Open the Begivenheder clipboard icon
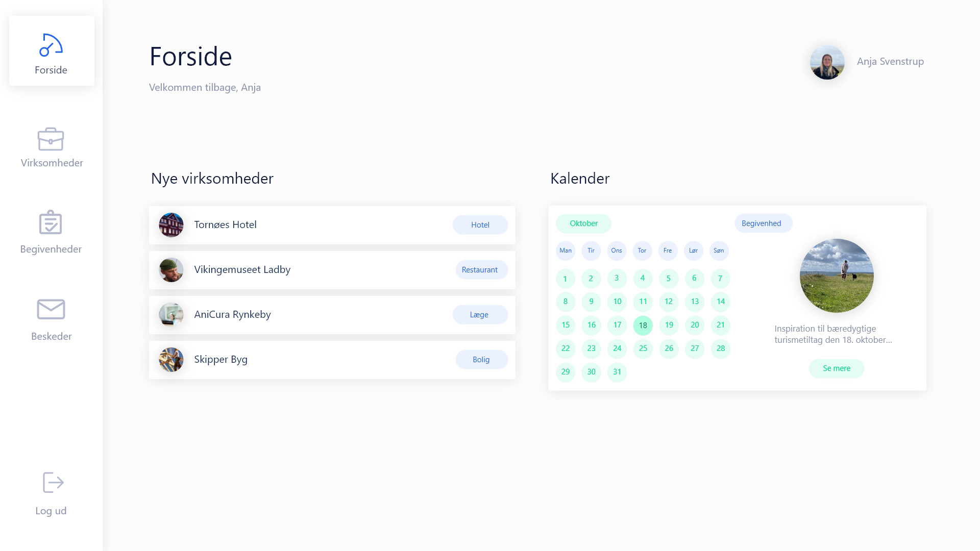The width and height of the screenshot is (980, 551). [x=51, y=222]
